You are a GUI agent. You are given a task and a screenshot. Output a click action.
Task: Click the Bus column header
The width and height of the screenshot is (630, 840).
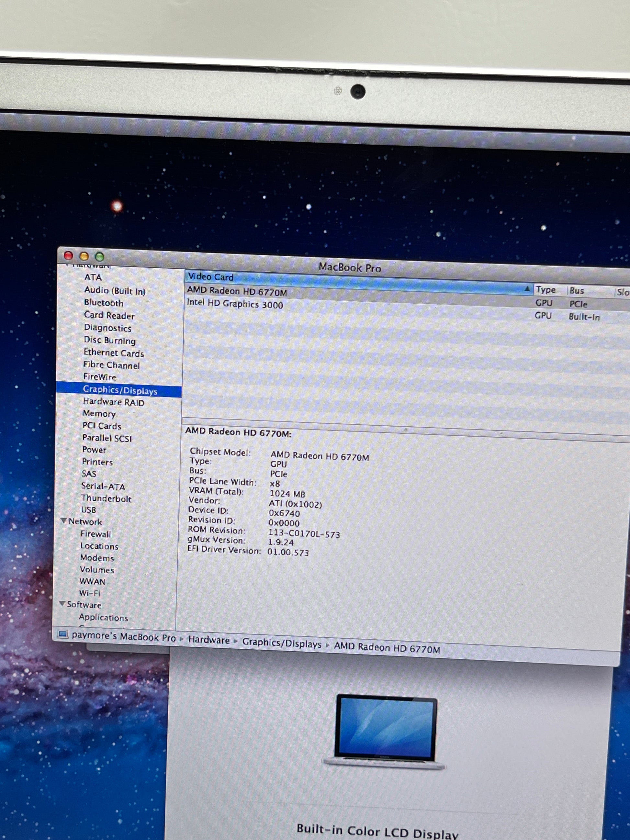(x=577, y=291)
